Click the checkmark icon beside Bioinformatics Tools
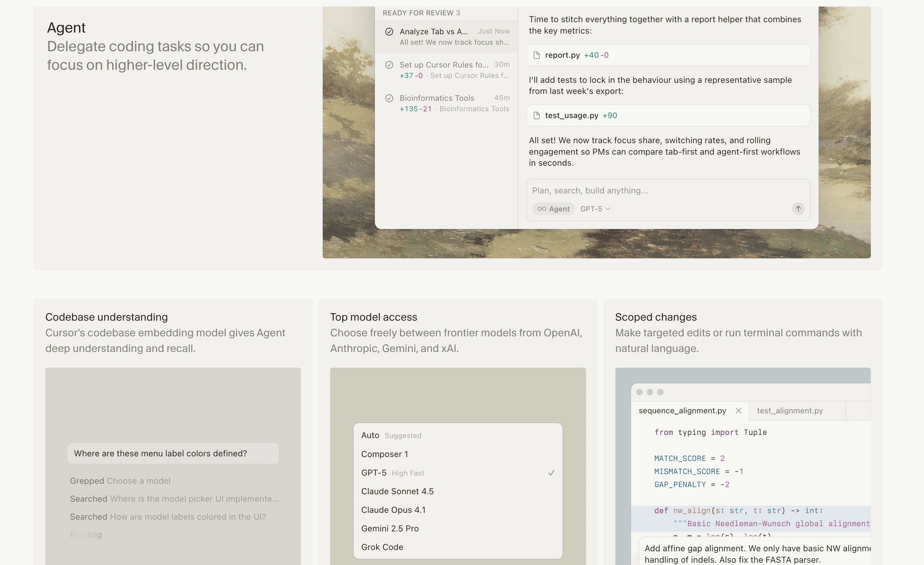 (389, 98)
